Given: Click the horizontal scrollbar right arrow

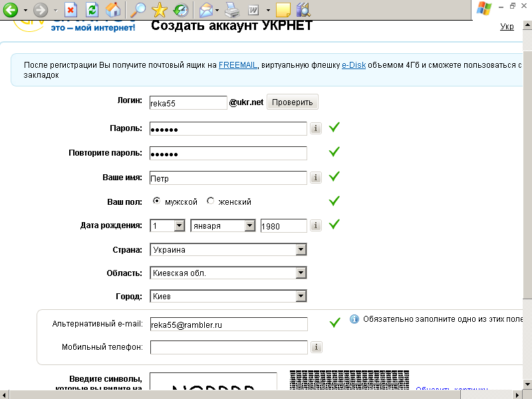Looking at the screenshot, I should [517, 394].
